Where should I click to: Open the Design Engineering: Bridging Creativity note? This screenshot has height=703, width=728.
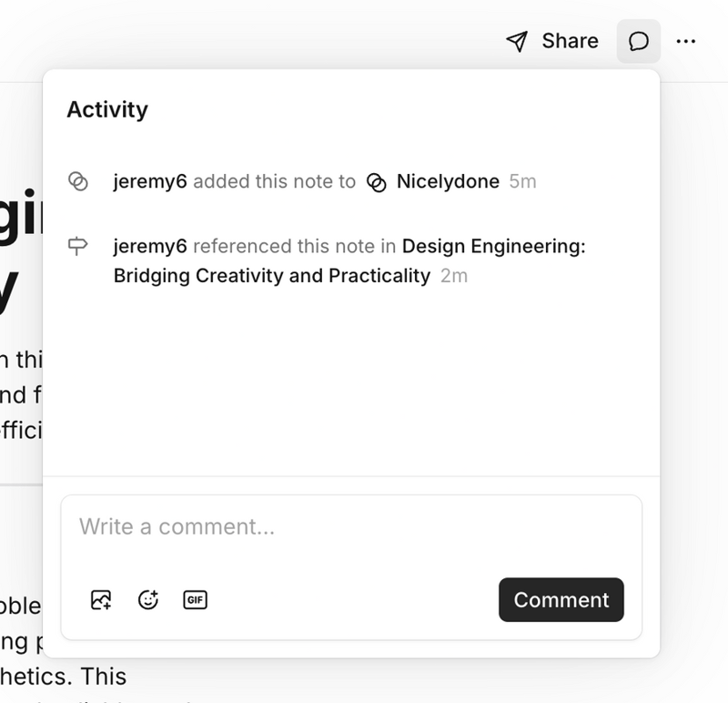point(493,246)
